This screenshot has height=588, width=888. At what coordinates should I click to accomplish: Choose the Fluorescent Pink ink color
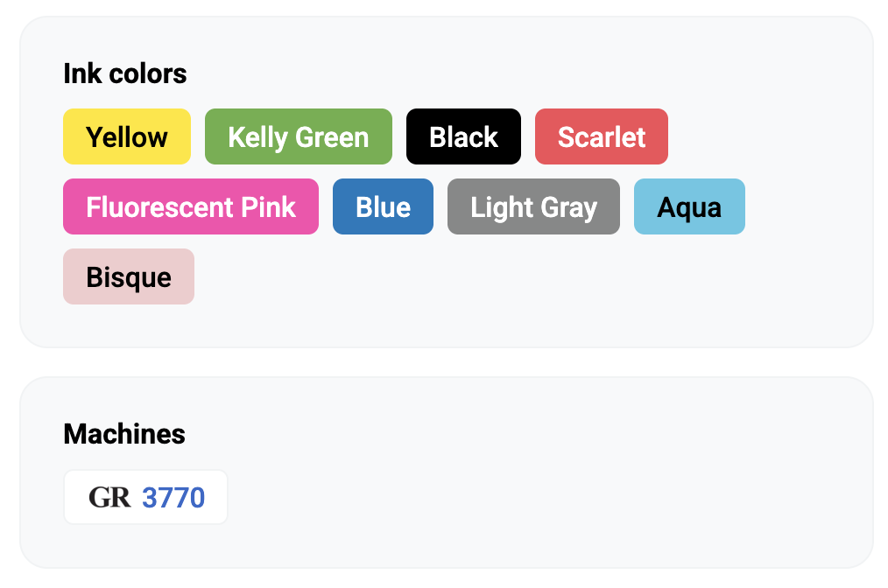point(191,206)
